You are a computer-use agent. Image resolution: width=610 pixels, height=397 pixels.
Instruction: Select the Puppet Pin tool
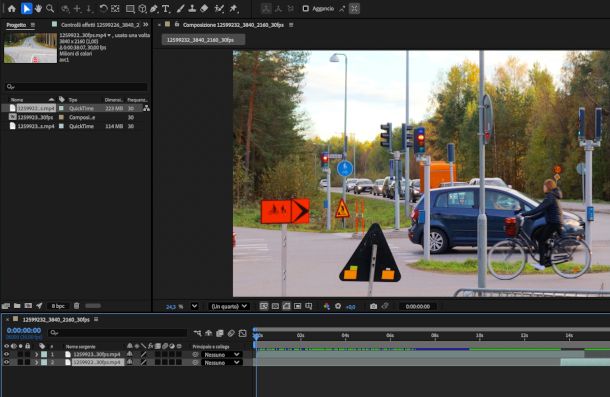[x=233, y=8]
